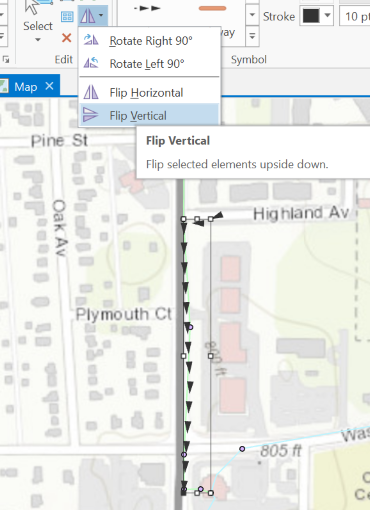Screen dimensions: 370x510
Task: Select the orange line symbol in gallery
Action: tap(212, 8)
